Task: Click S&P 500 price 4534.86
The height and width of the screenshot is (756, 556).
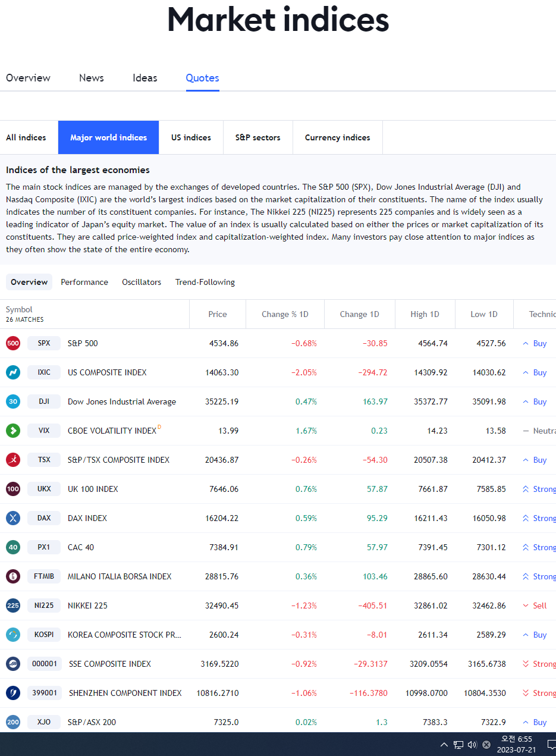Action: tap(224, 343)
